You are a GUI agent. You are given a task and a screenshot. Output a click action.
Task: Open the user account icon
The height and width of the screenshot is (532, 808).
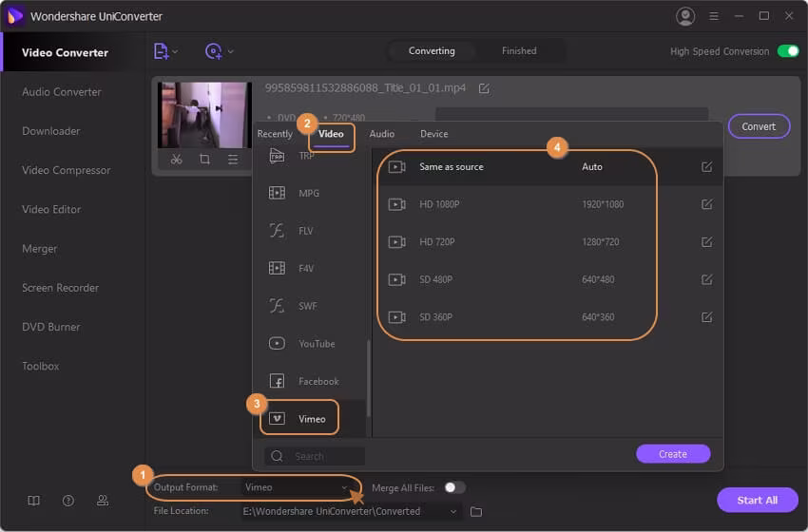tap(684, 16)
